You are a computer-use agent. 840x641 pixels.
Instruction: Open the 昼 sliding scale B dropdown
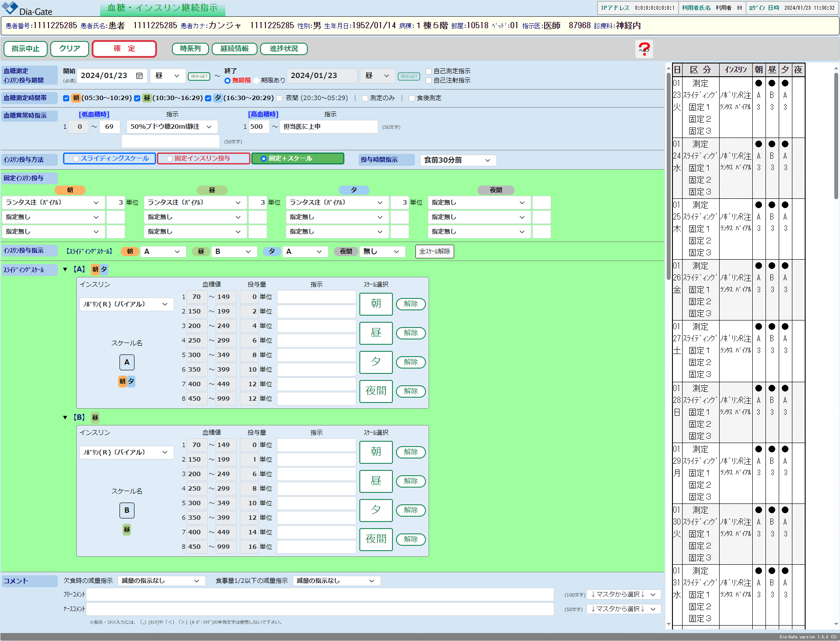(233, 252)
